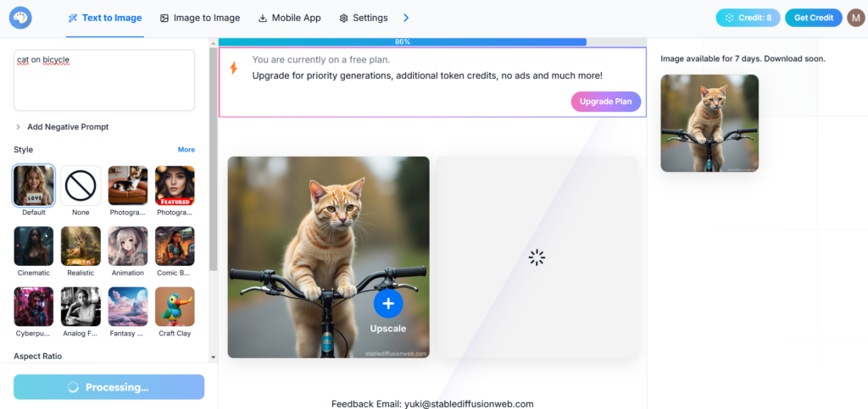Screen dimensions: 868x409
Task: Switch to Image to Image tab
Action: (200, 18)
